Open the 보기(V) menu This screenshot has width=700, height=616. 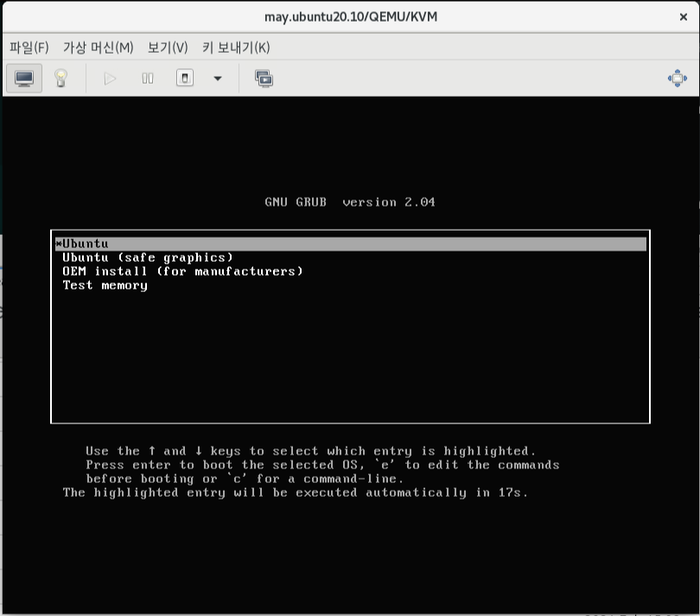pos(168,48)
